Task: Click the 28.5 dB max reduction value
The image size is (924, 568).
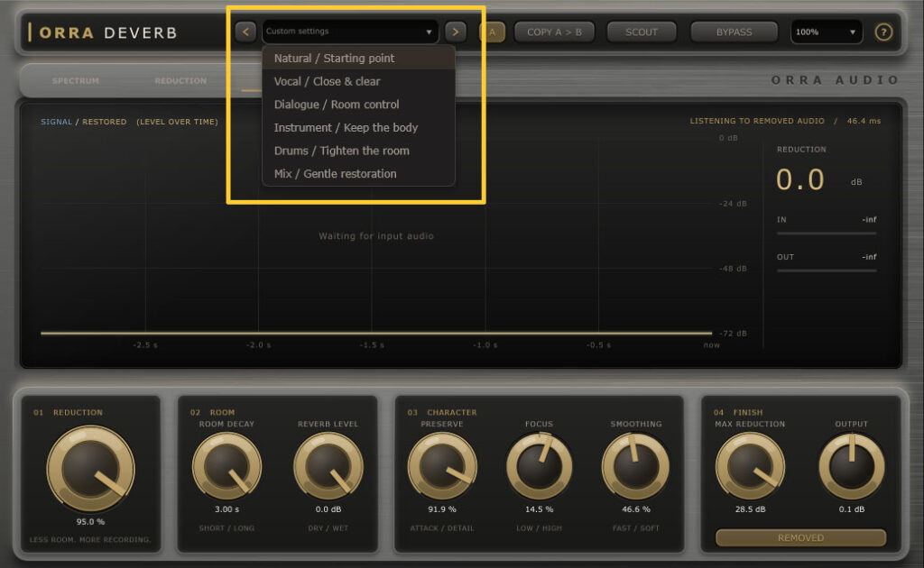Action: click(x=750, y=509)
